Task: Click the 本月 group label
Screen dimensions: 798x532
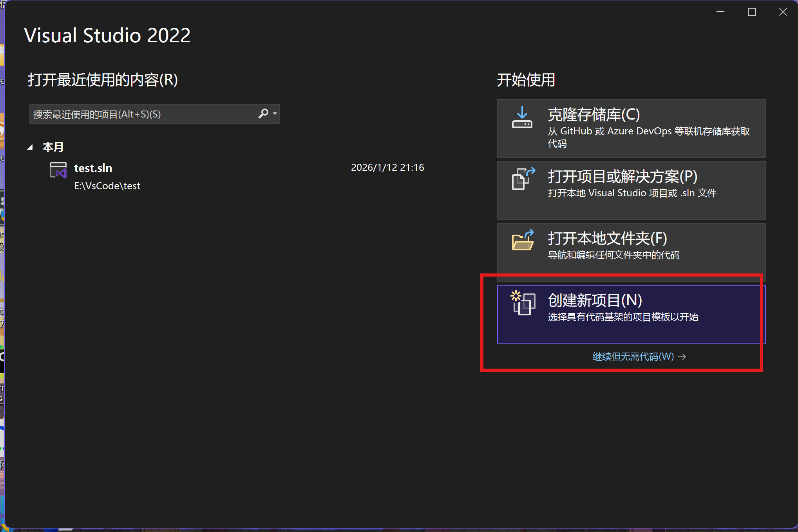Action: [53, 147]
